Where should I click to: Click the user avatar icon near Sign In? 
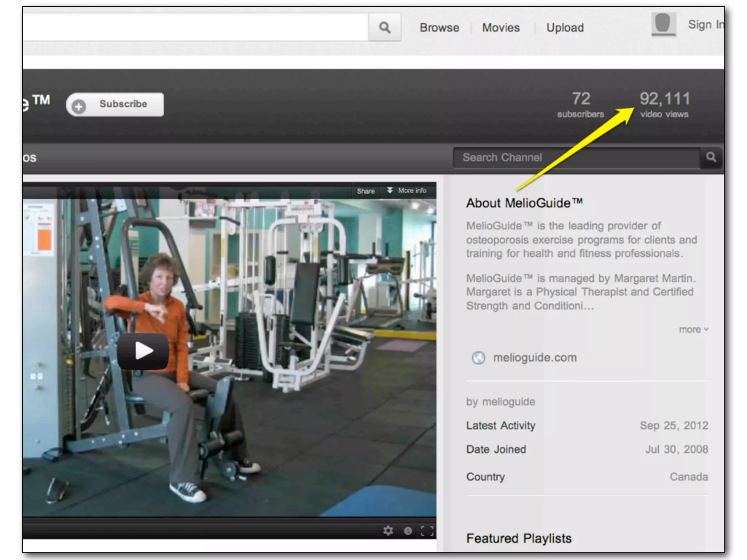click(x=663, y=24)
